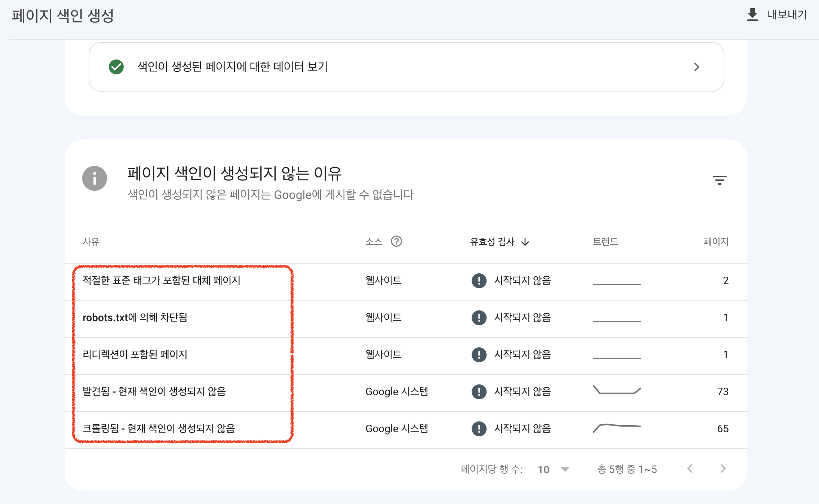Click the next page chevron in pagination

coord(723,469)
